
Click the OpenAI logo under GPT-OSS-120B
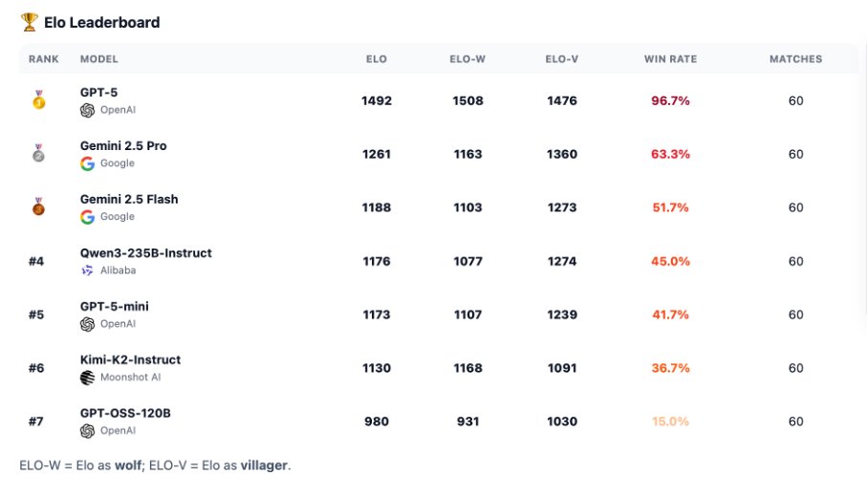tap(87, 431)
